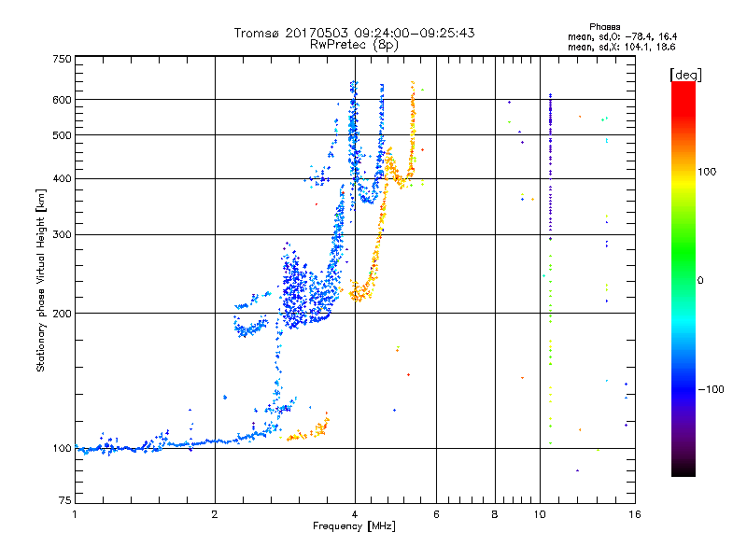This screenshot has height=560, width=747.
Task: Click the blue region near -100 on color bar
Action: [684, 388]
